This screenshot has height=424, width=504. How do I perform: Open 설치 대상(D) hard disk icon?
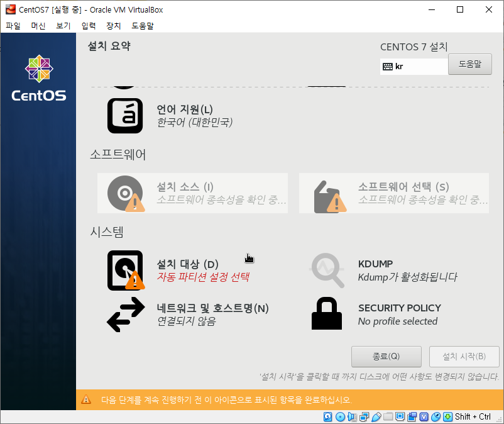[125, 271]
